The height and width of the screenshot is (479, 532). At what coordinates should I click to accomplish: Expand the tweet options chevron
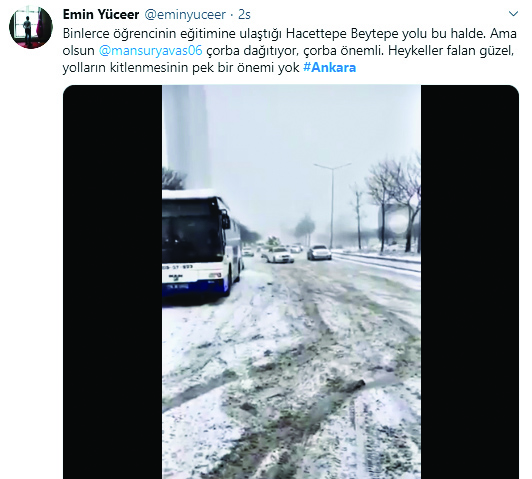click(513, 14)
